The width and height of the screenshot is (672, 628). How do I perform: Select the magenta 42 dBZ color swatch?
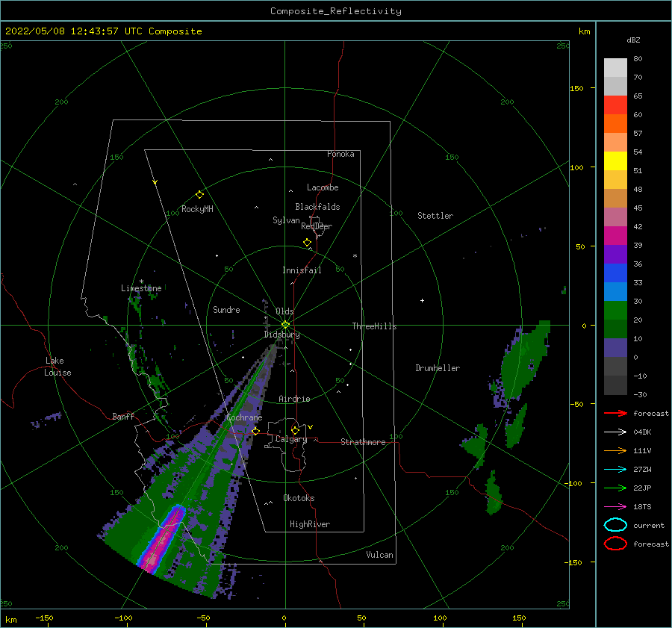pos(615,235)
